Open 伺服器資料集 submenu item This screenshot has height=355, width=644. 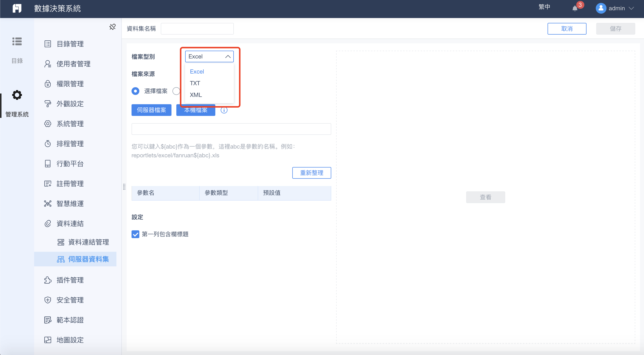point(75,259)
